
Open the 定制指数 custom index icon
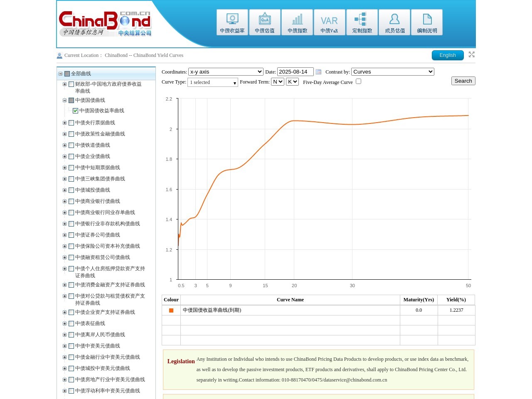(362, 22)
